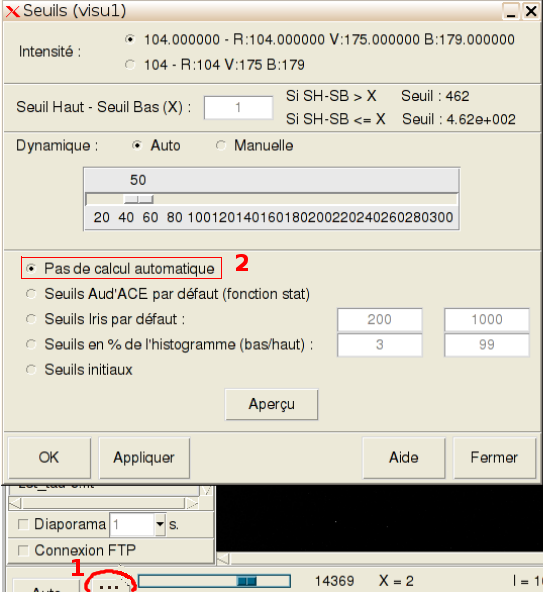
Task: Close the Seuils (visu1) window
Action: click(531, 12)
